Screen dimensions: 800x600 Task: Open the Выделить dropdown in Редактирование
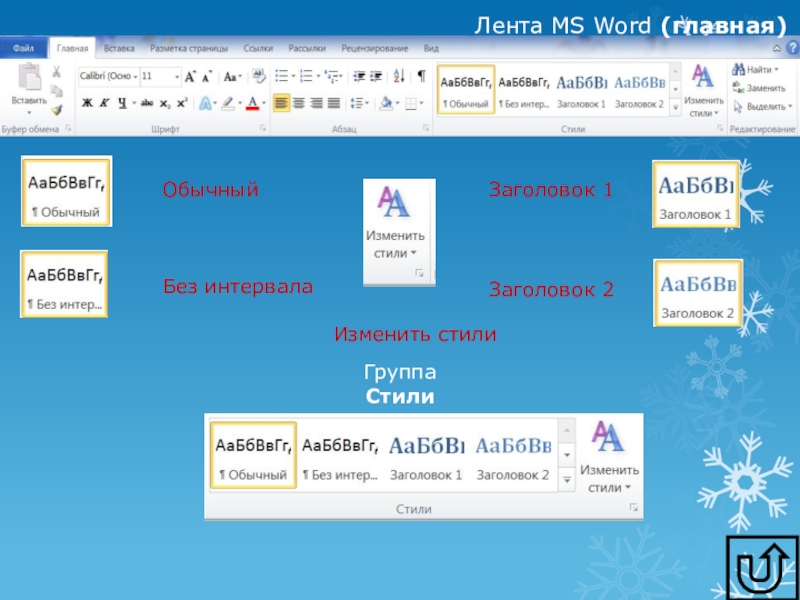[790, 107]
